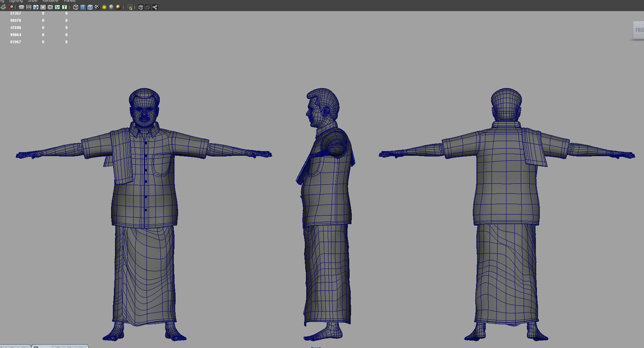Click the Use All Lights yellow sphere
The height and width of the screenshot is (348, 644).
click(x=104, y=7)
